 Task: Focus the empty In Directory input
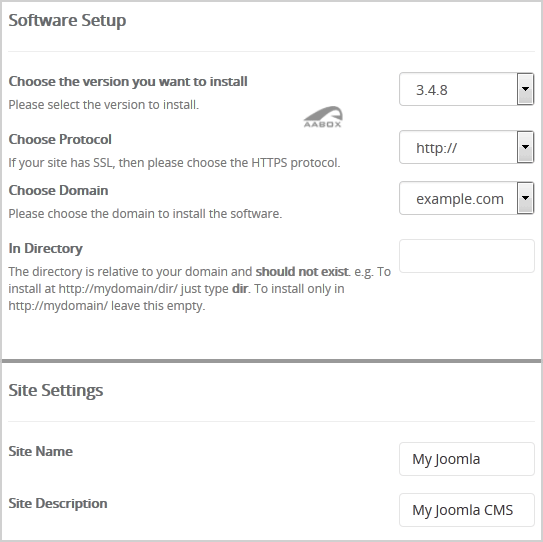467,256
